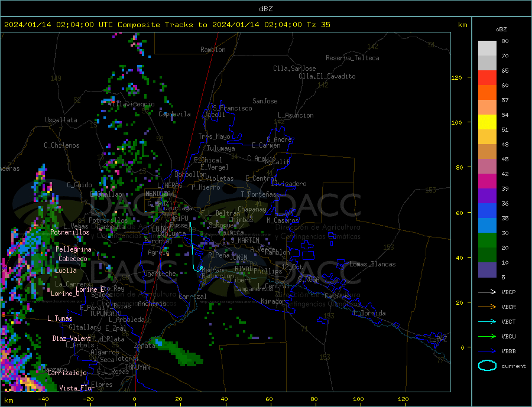Click the white Carrizalejo label
The width and height of the screenshot is (532, 407).
point(67,373)
